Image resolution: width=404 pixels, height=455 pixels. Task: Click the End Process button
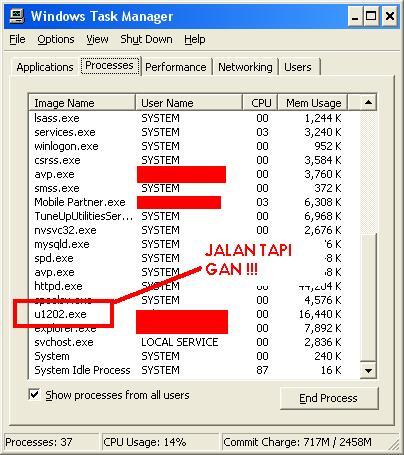pyautogui.click(x=329, y=398)
